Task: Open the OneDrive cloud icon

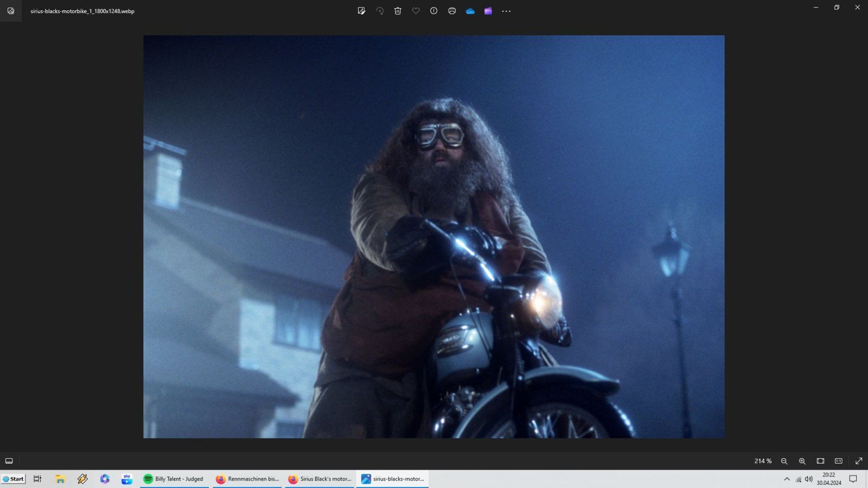Action: pyautogui.click(x=470, y=11)
